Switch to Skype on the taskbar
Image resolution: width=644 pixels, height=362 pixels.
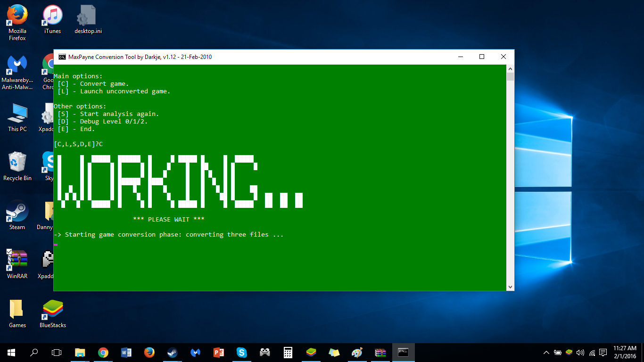242,353
